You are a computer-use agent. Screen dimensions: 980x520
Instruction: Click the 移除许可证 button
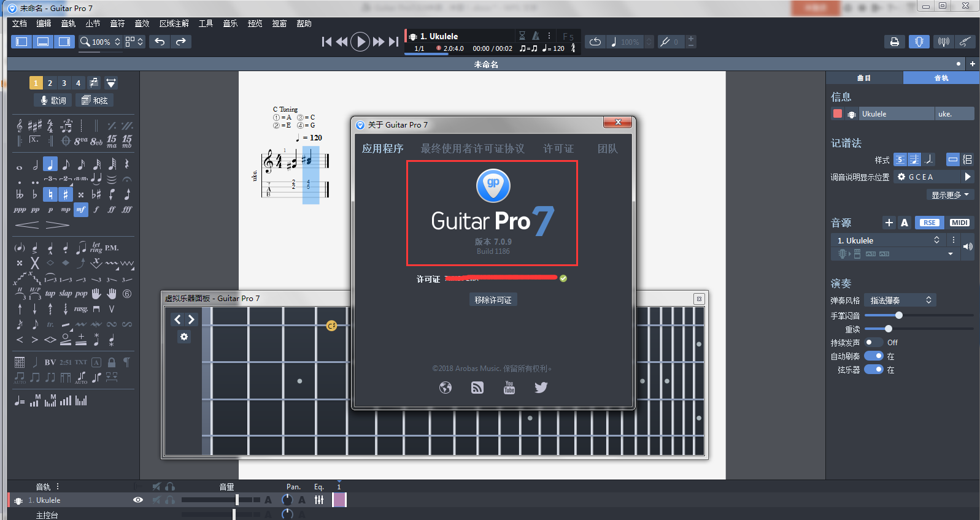493,300
